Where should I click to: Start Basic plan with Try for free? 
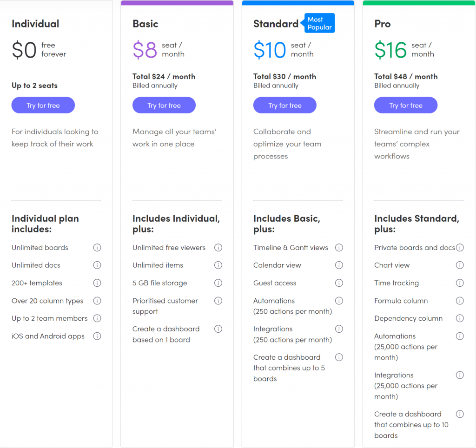(x=164, y=105)
